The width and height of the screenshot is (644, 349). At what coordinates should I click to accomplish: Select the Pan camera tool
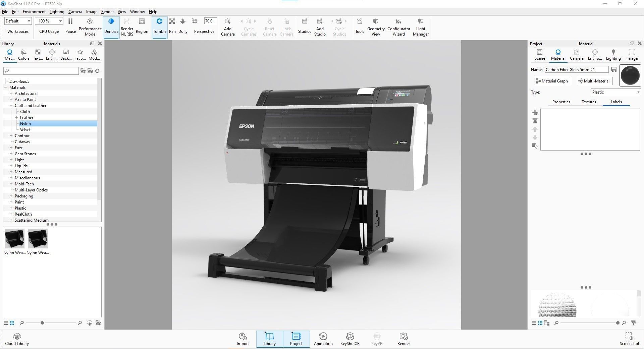(172, 26)
